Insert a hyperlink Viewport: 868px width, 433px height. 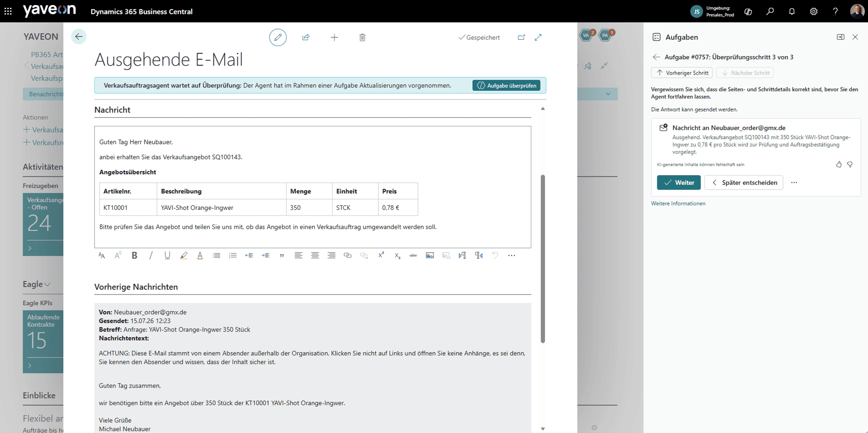348,256
